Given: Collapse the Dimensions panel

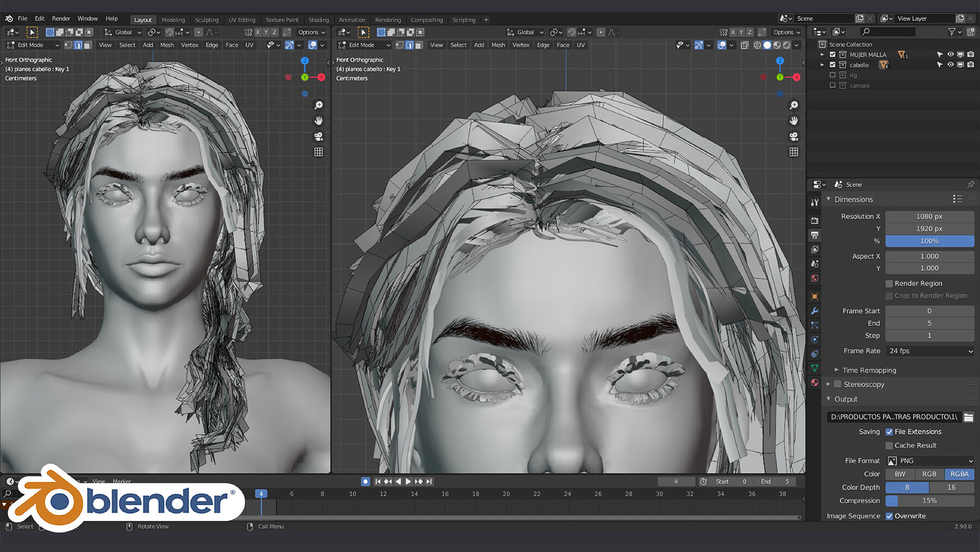Looking at the screenshot, I should tap(829, 199).
